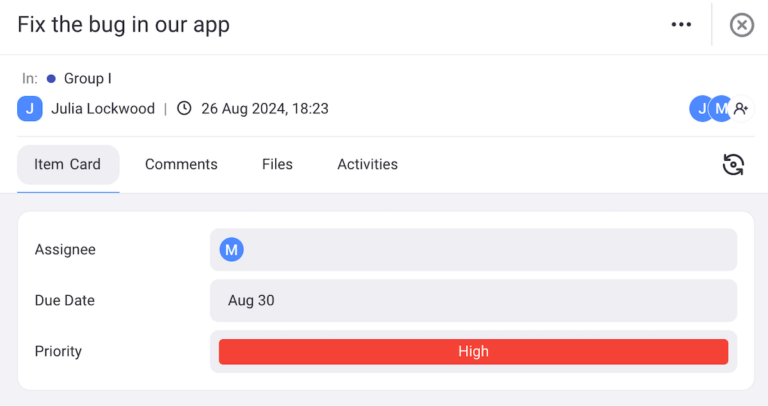Click the Julia Lockwood author name

click(103, 109)
